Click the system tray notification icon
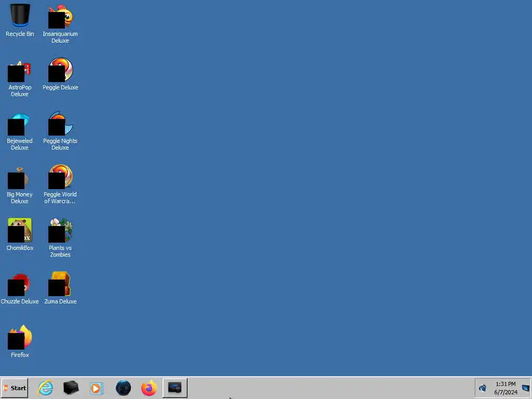Viewport: 532px width, 399px height. point(482,388)
